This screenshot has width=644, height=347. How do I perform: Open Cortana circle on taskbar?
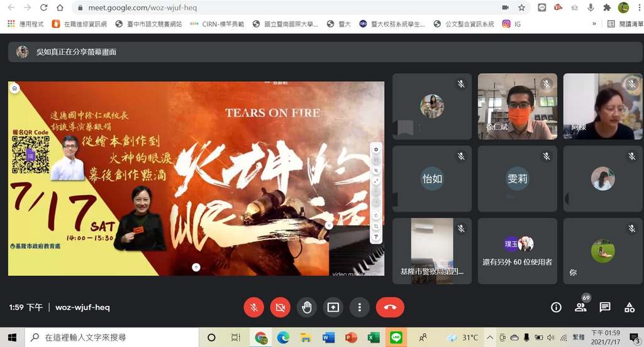coord(211,338)
